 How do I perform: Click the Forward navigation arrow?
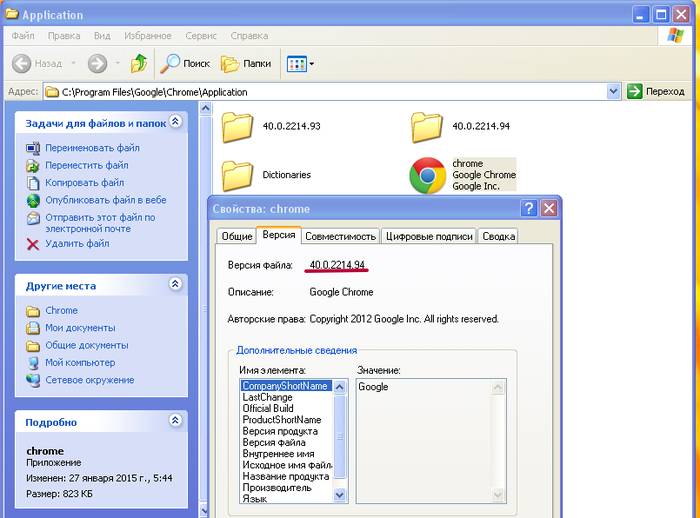point(97,63)
